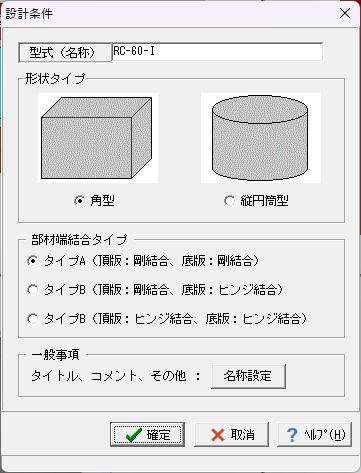The height and width of the screenshot is (473, 361).
Task: Select タイプA 頂版剛結合 底版剛結合 option
Action: (x=143, y=261)
